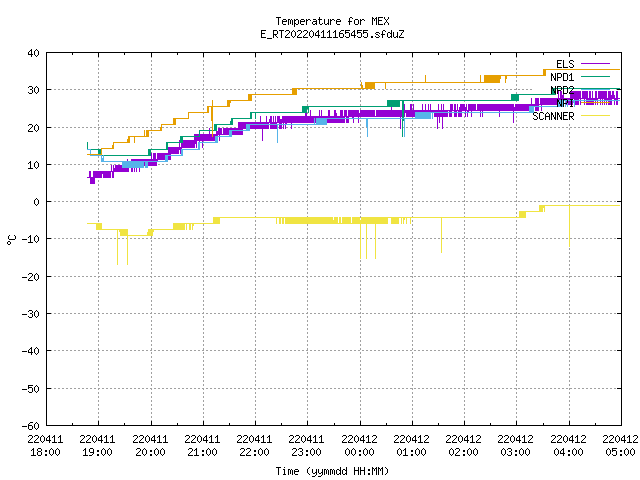Click x-axis tick label 220411 18:00
Image resolution: width=640 pixels, height=480 pixels.
click(46, 446)
